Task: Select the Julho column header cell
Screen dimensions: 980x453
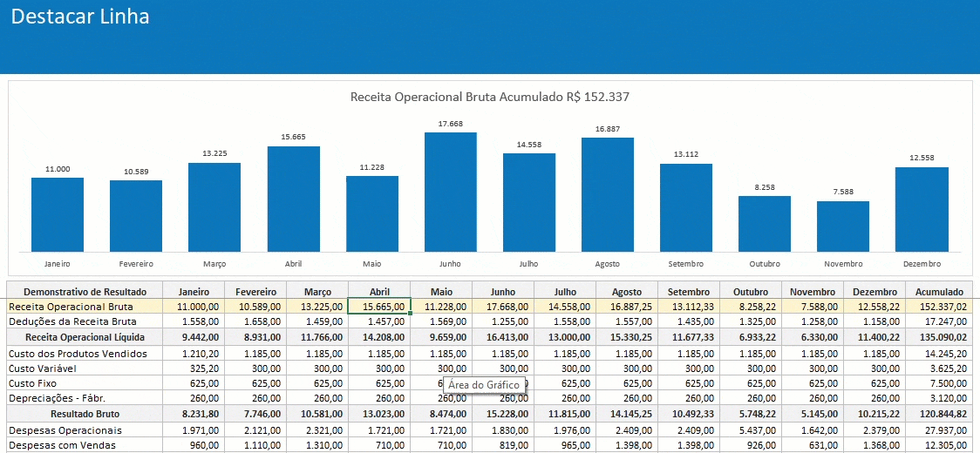Action: coord(565,291)
